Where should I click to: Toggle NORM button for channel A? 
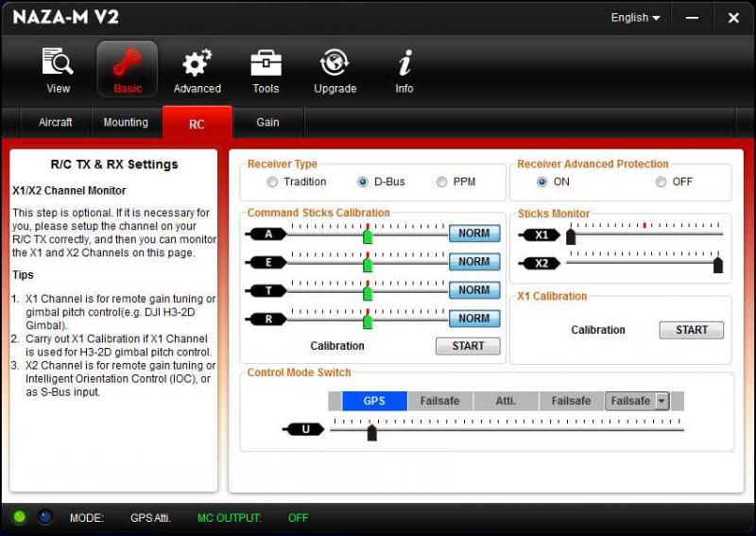[x=474, y=233]
